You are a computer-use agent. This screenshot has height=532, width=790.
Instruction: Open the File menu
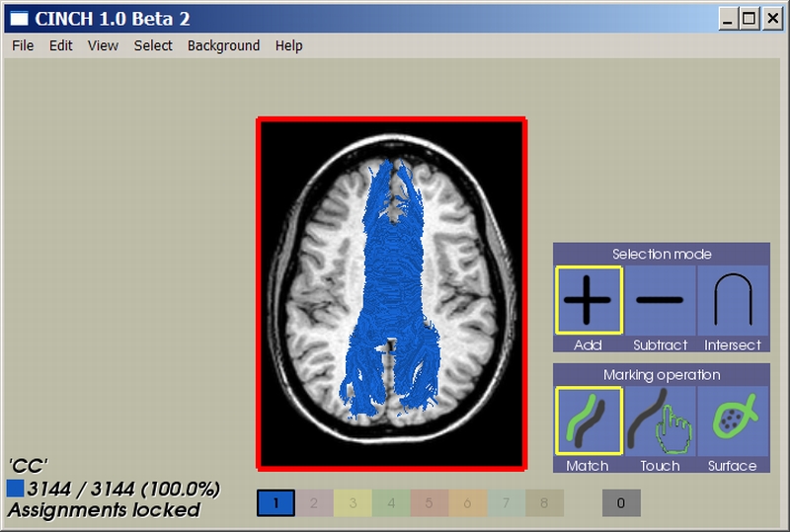click(23, 45)
